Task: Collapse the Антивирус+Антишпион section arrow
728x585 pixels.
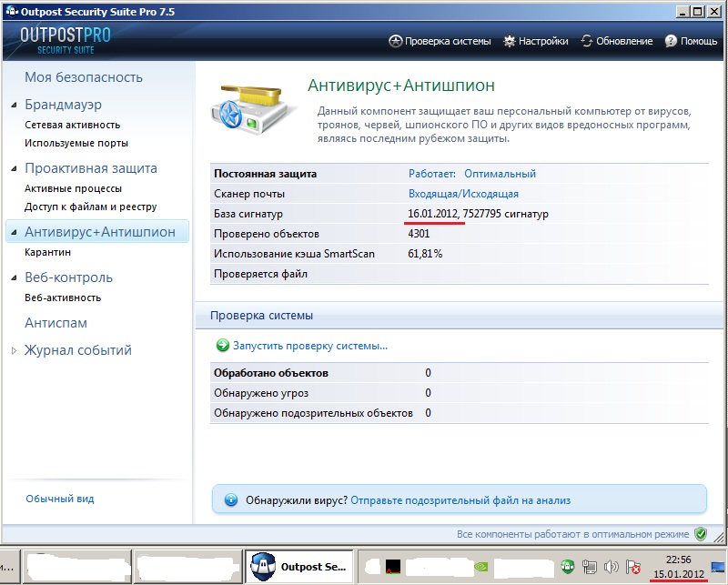Action: [x=15, y=232]
